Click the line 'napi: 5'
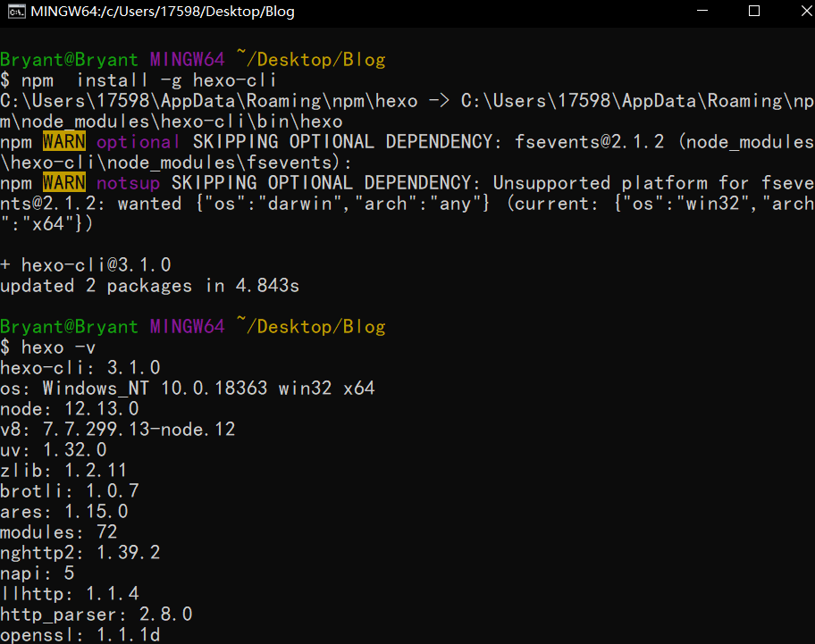Viewport: 815px width, 644px height. pyautogui.click(x=38, y=573)
